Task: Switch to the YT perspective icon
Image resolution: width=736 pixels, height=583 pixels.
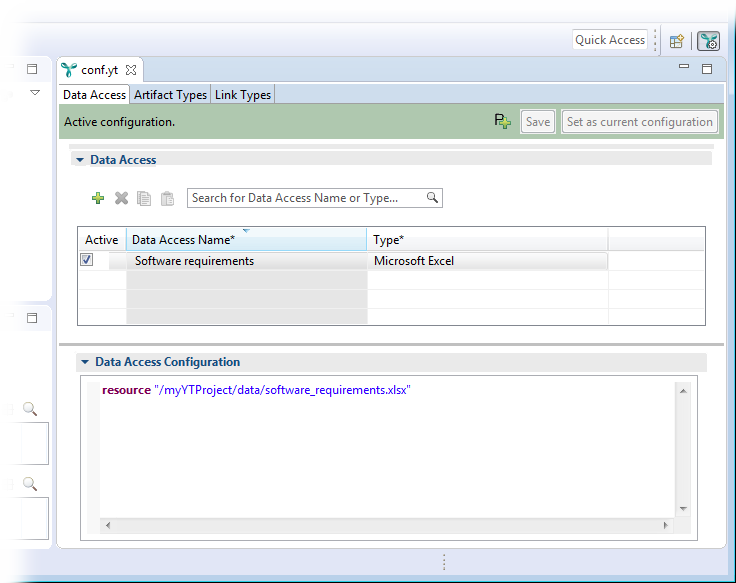Action: click(708, 41)
